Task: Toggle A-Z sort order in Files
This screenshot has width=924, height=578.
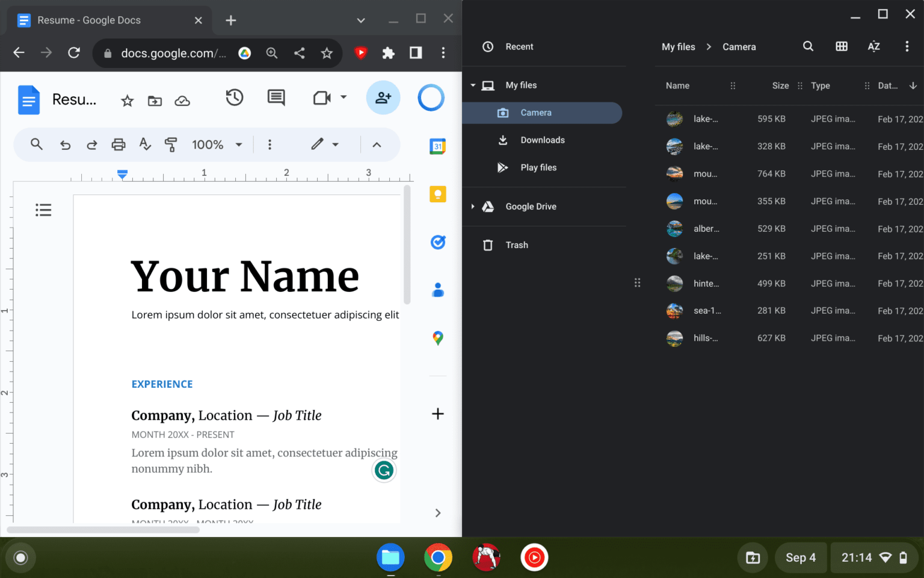Action: pos(873,46)
